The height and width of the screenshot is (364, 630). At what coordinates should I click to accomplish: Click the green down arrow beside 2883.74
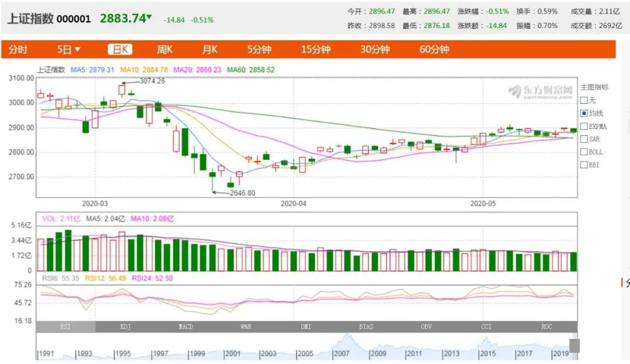click(x=149, y=17)
